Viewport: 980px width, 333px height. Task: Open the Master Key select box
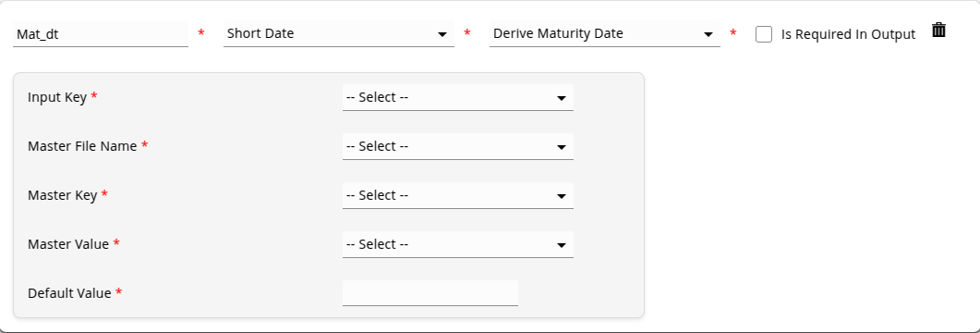(x=457, y=195)
